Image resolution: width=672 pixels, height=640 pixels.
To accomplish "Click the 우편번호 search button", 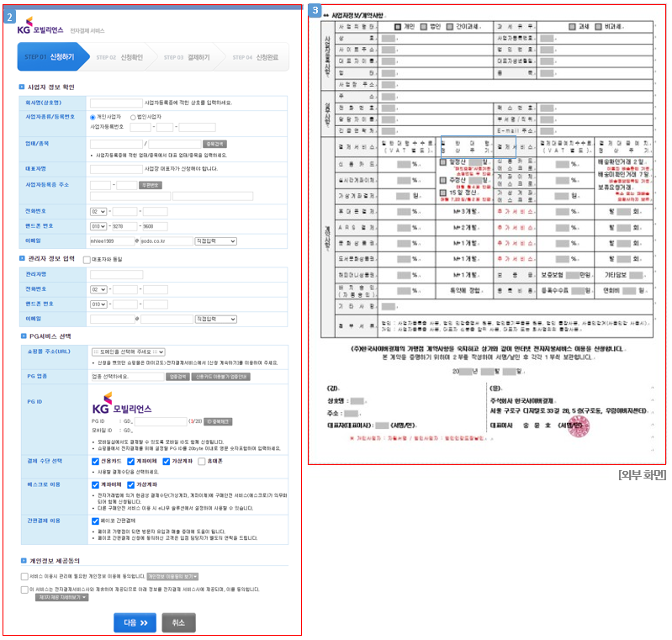I will pyautogui.click(x=151, y=184).
